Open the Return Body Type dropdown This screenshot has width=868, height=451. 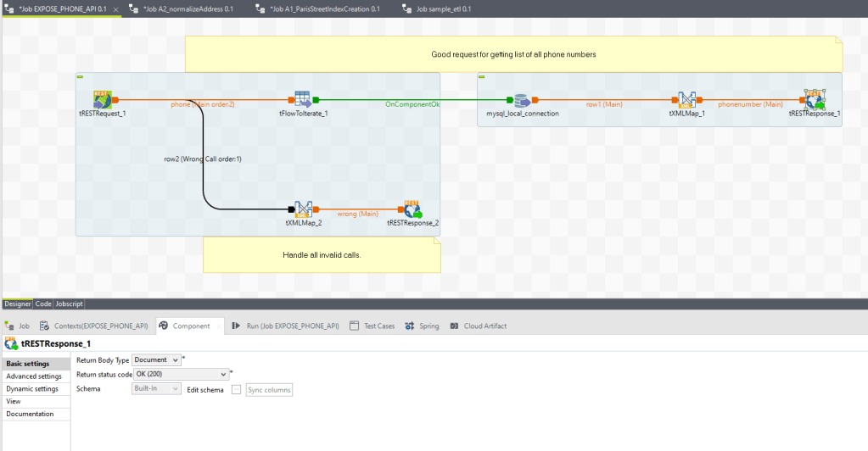coord(156,359)
